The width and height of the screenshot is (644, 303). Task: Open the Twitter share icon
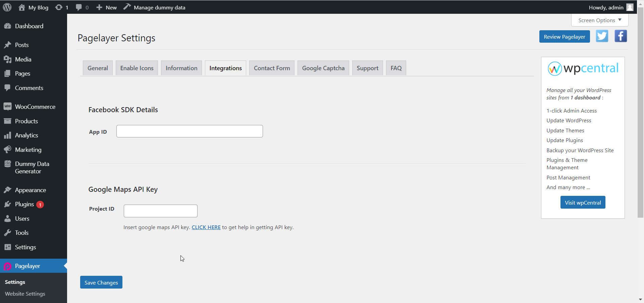click(x=602, y=36)
